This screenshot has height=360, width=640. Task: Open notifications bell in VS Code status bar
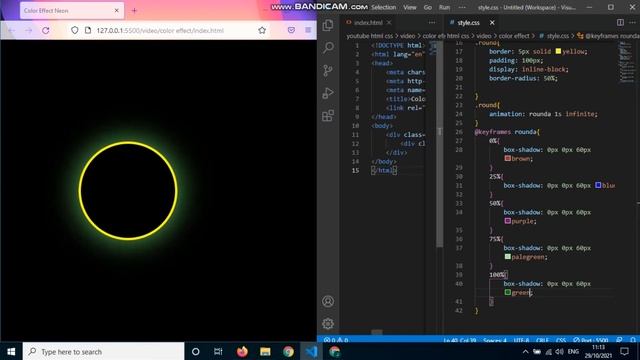click(x=633, y=340)
